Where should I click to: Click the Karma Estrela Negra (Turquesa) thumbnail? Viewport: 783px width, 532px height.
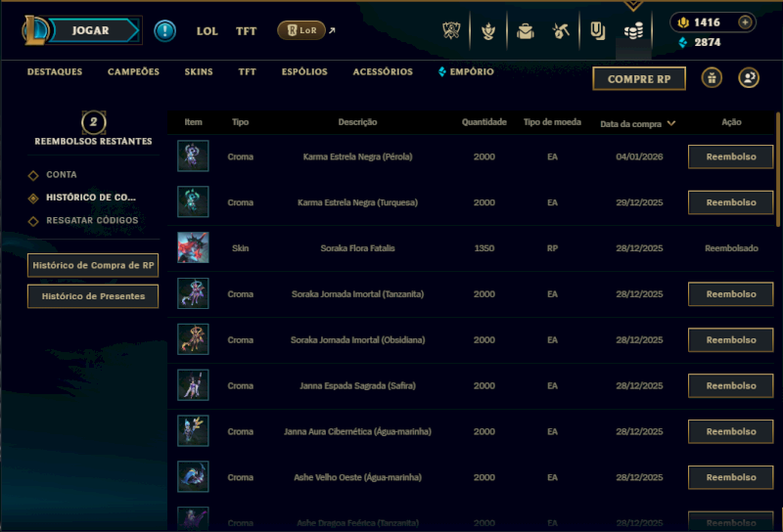(x=193, y=201)
